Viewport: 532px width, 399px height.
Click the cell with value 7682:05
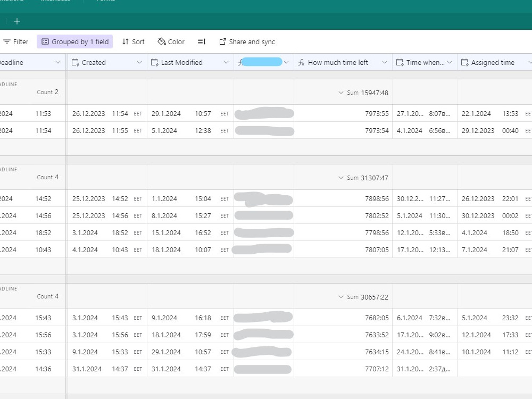pyautogui.click(x=343, y=318)
